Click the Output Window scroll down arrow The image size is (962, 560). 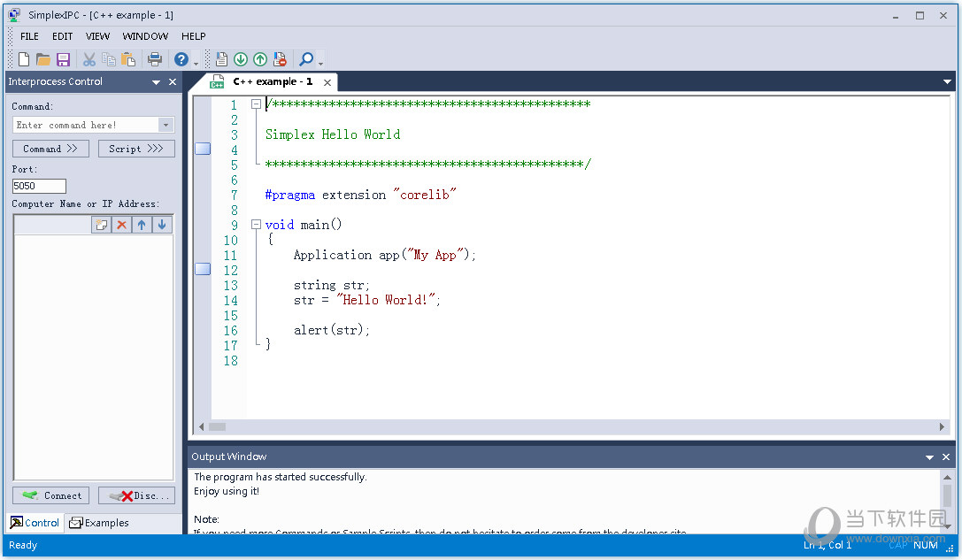coord(947,527)
